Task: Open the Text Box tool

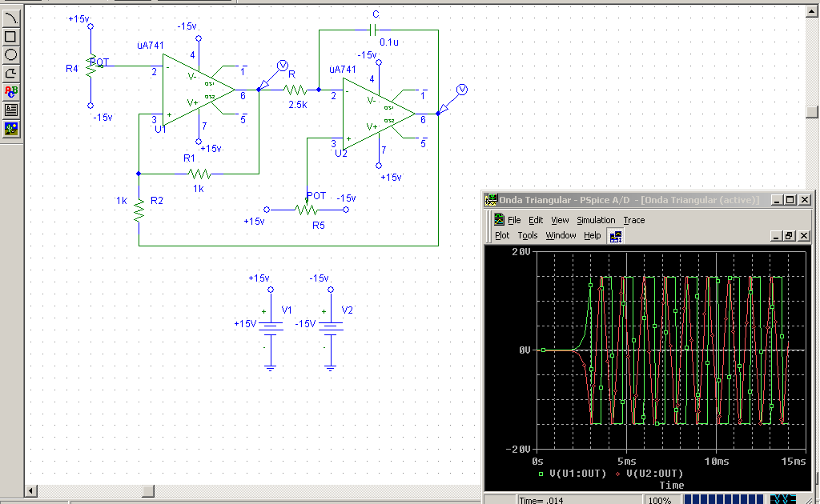Action: tap(10, 109)
